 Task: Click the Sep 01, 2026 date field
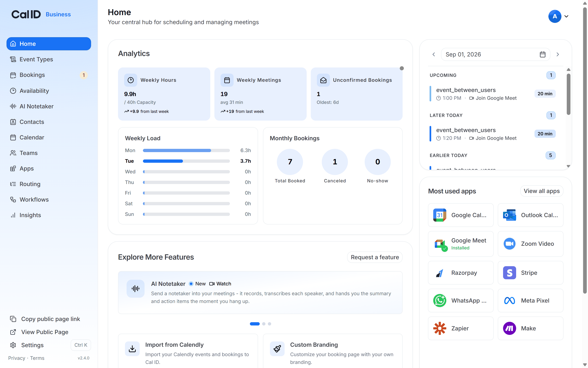point(496,54)
